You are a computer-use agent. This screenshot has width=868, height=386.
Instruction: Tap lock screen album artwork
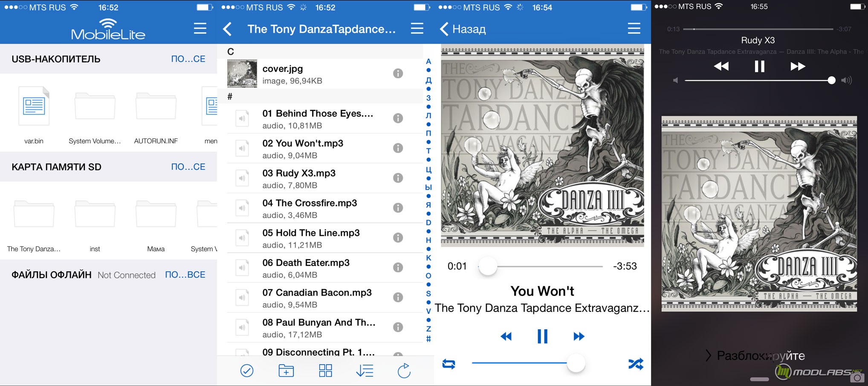pos(759,213)
